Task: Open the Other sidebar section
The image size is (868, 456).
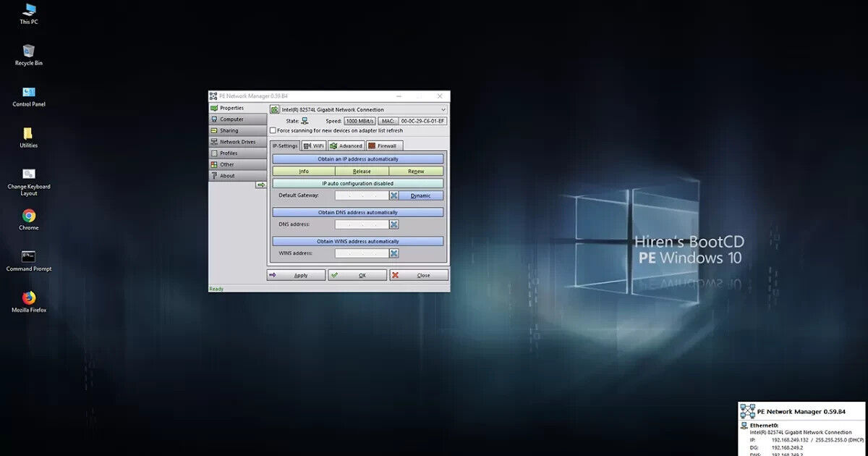Action: pyautogui.click(x=238, y=164)
